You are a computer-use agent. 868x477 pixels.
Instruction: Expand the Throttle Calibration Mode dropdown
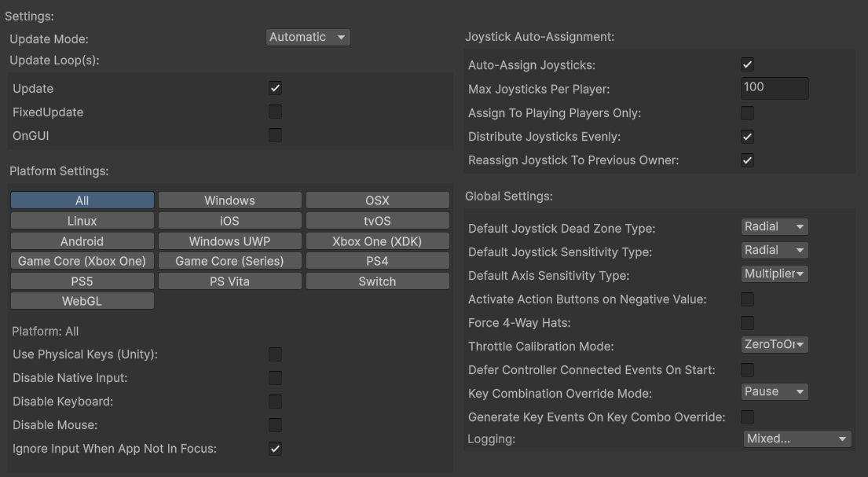[x=775, y=344]
